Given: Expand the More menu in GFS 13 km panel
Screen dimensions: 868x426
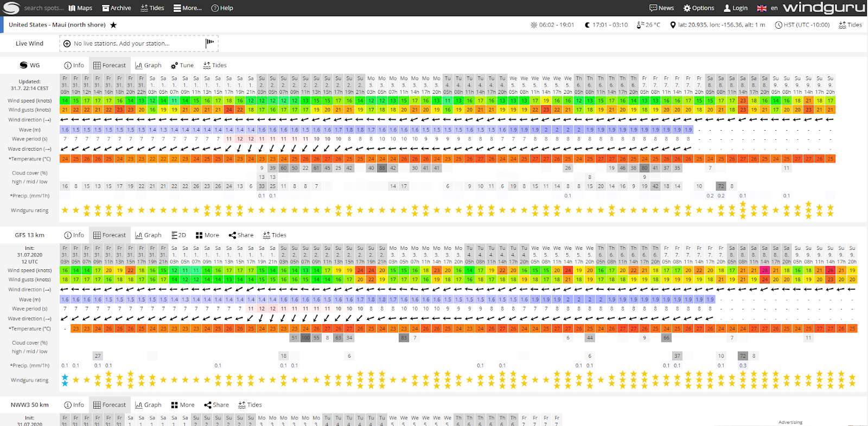Looking at the screenshot, I should pyautogui.click(x=207, y=235).
